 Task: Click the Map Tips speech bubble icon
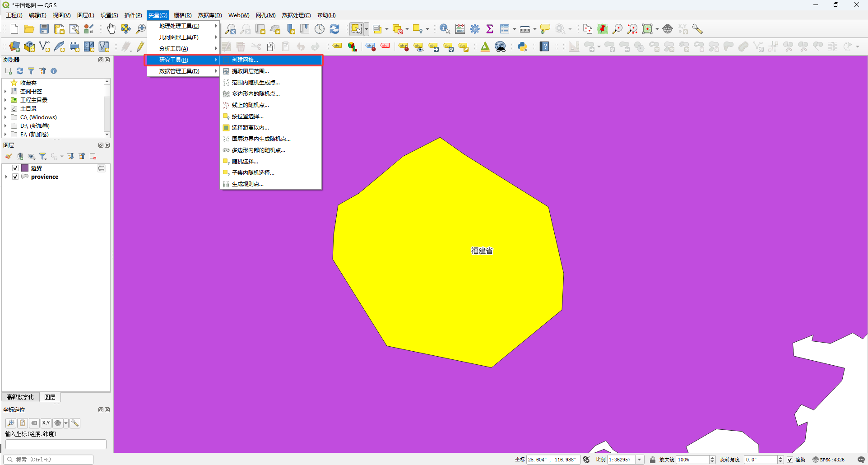545,29
